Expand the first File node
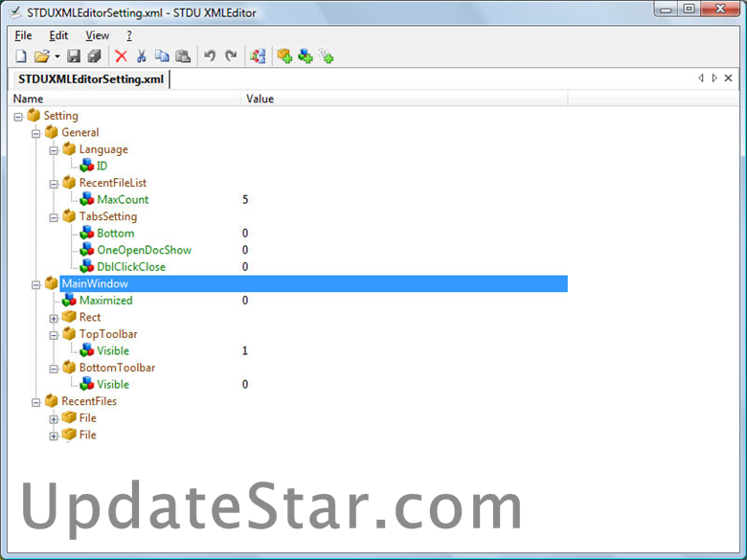The height and width of the screenshot is (560, 747). coord(54,419)
